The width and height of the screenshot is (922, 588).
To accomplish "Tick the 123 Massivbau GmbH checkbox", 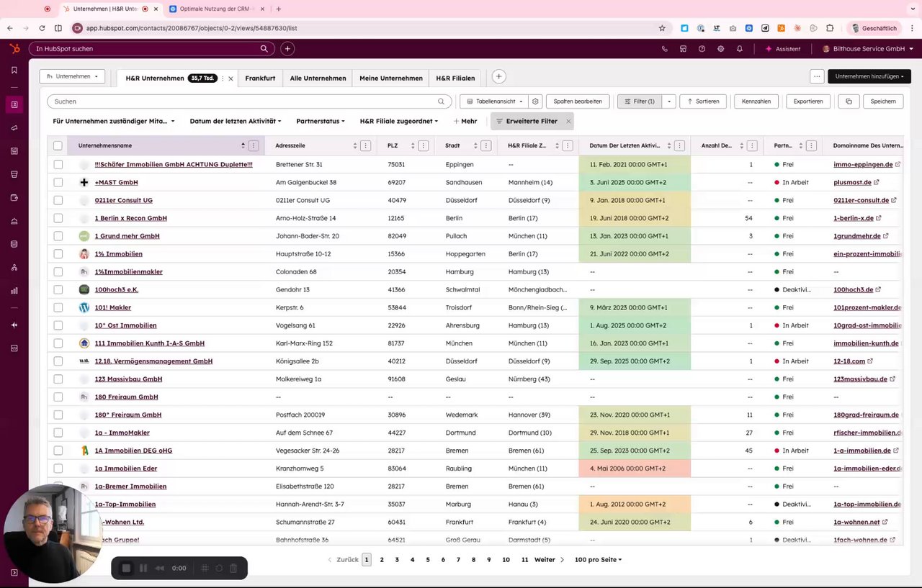I will coord(58,379).
